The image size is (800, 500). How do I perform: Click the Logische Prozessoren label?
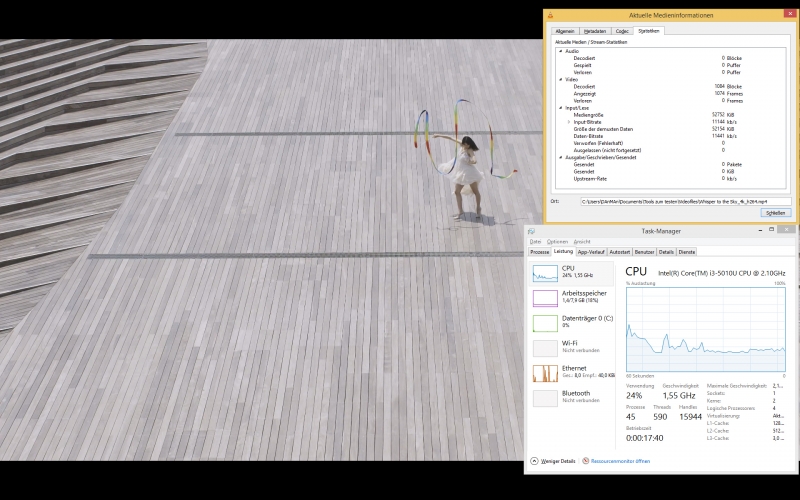click(x=731, y=409)
